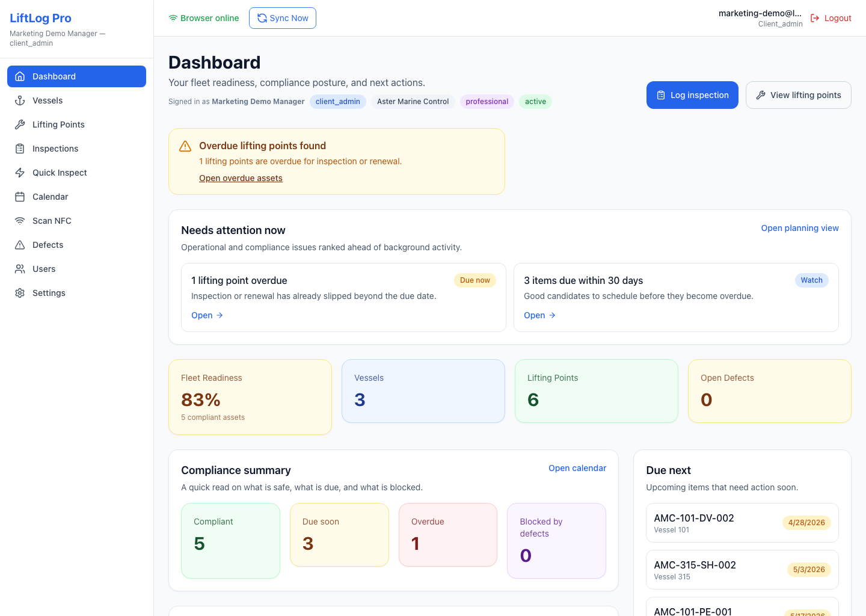Click Log inspection button
The image size is (866, 616).
(692, 95)
